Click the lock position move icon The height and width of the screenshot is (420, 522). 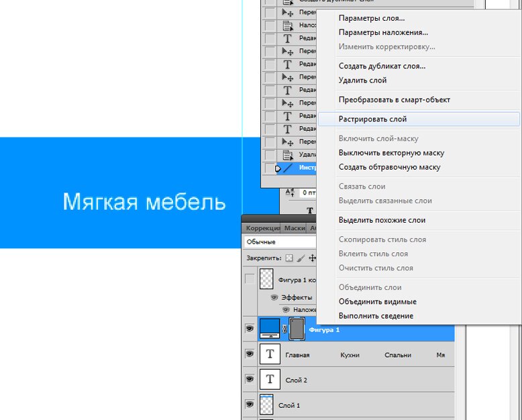pyautogui.click(x=312, y=258)
